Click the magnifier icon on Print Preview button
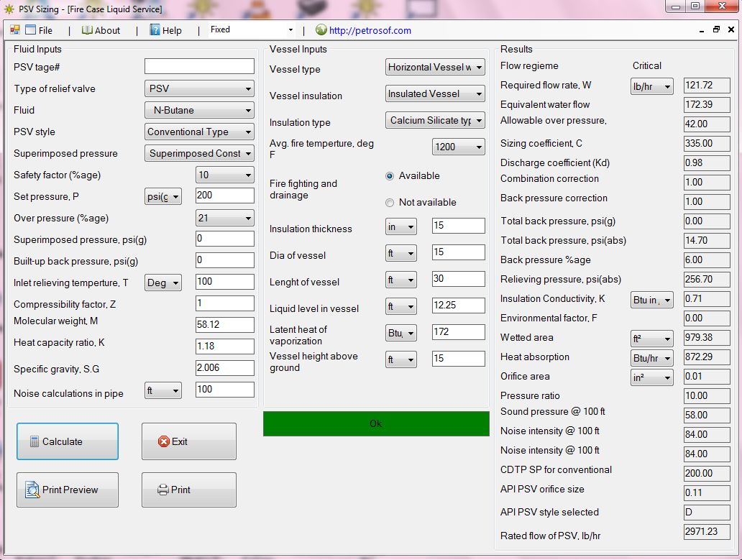The height and width of the screenshot is (560, 742). tap(32, 490)
